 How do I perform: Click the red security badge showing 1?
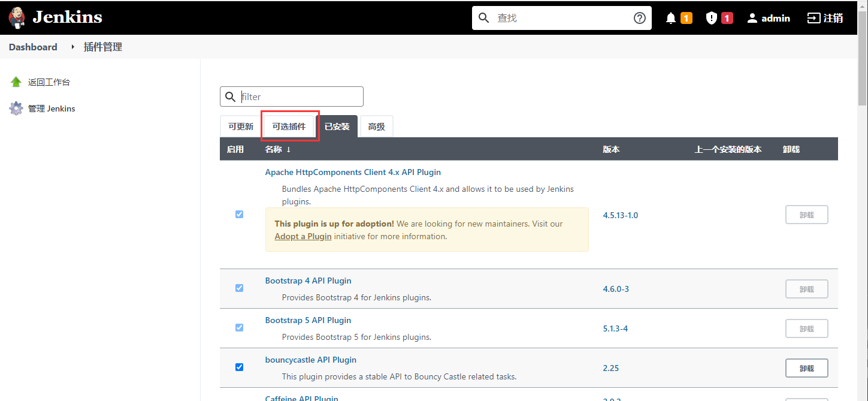pyautogui.click(x=727, y=19)
